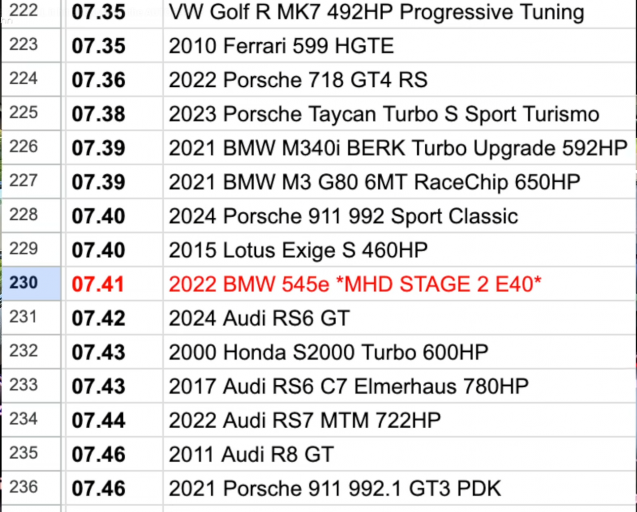The image size is (637, 512).
Task: Click cell 2021 BMW M3 G80 6MT RaceChip
Action: click(x=400, y=182)
